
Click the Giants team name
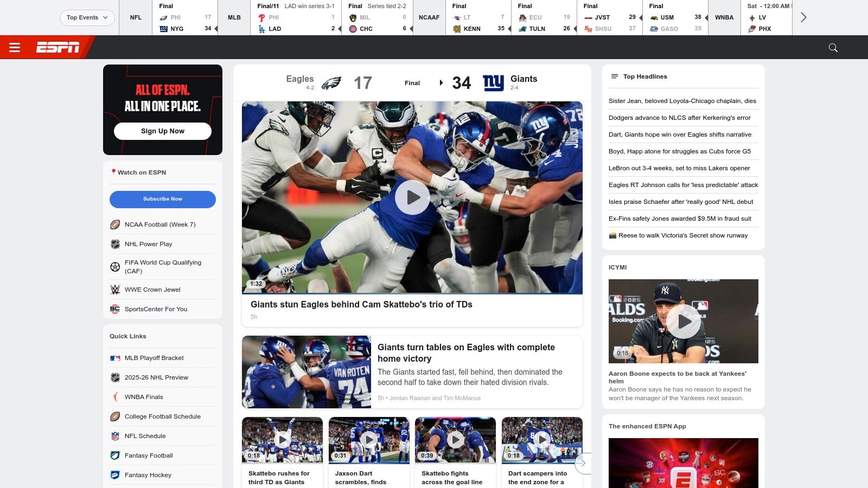coord(524,79)
